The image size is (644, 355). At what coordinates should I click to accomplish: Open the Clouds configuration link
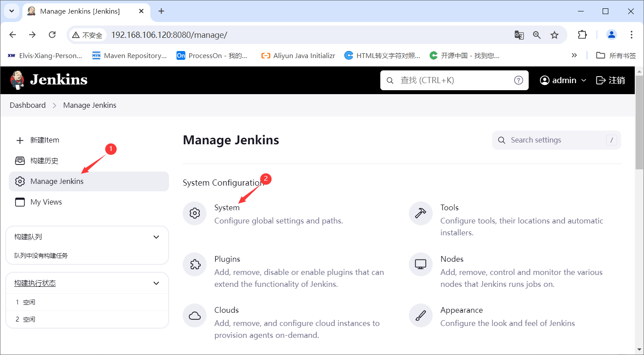(226, 310)
